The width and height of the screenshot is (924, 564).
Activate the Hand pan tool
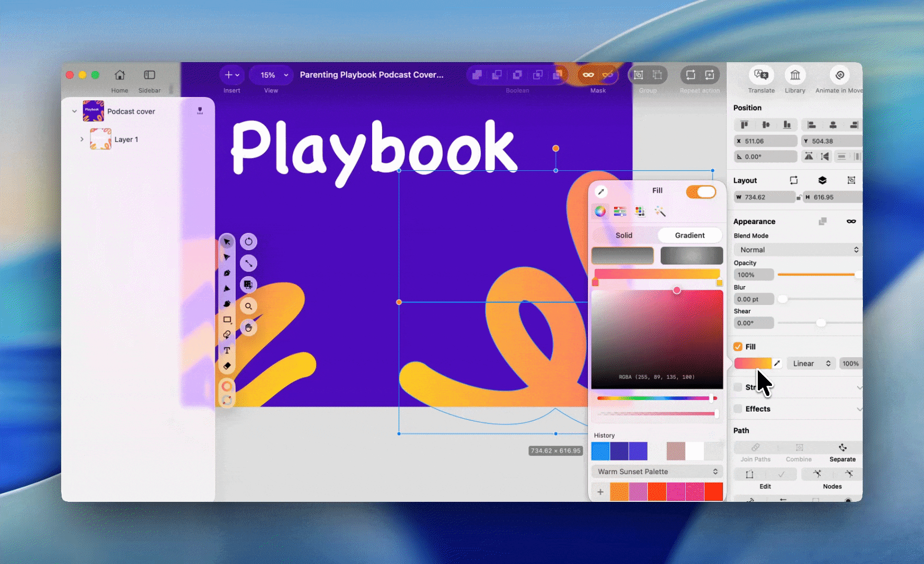[x=249, y=328]
